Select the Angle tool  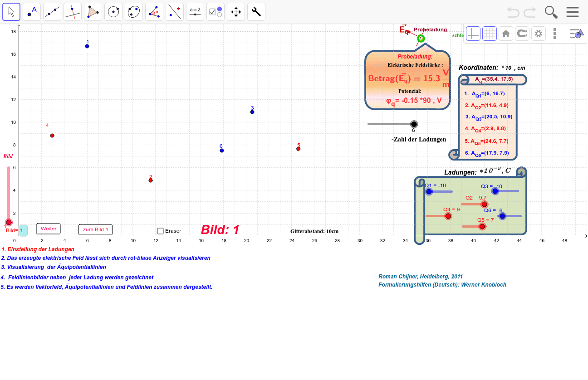[154, 12]
